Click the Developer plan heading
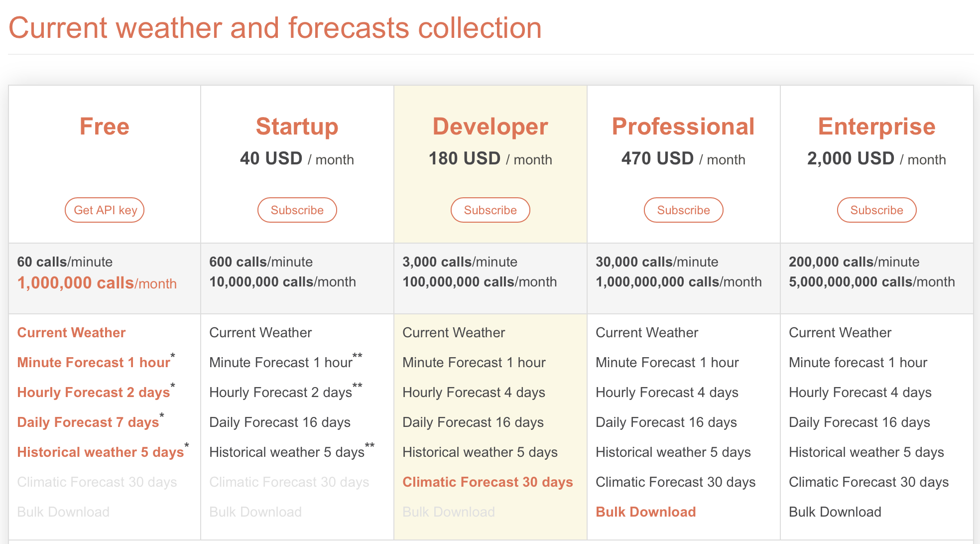The image size is (980, 544). (490, 127)
